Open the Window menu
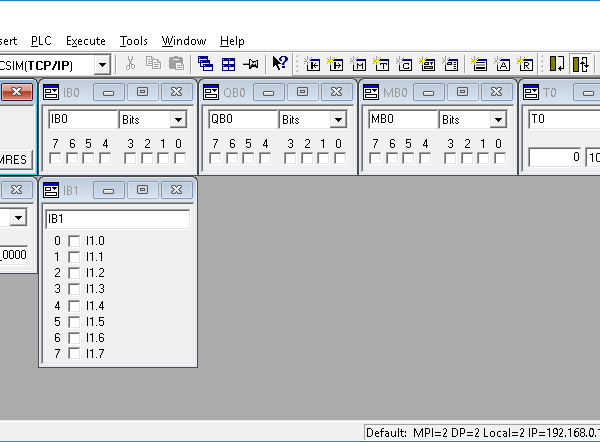 click(184, 41)
